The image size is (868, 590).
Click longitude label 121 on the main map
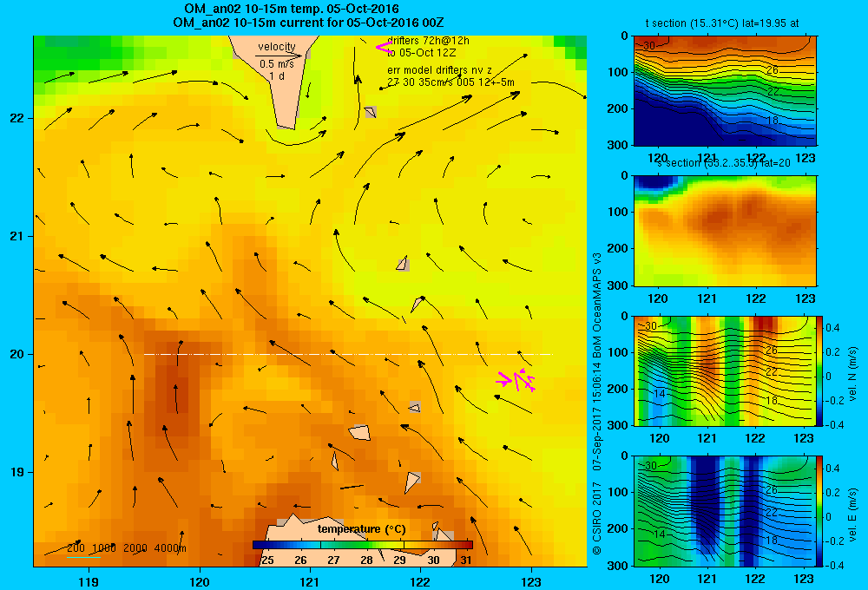coord(310,581)
